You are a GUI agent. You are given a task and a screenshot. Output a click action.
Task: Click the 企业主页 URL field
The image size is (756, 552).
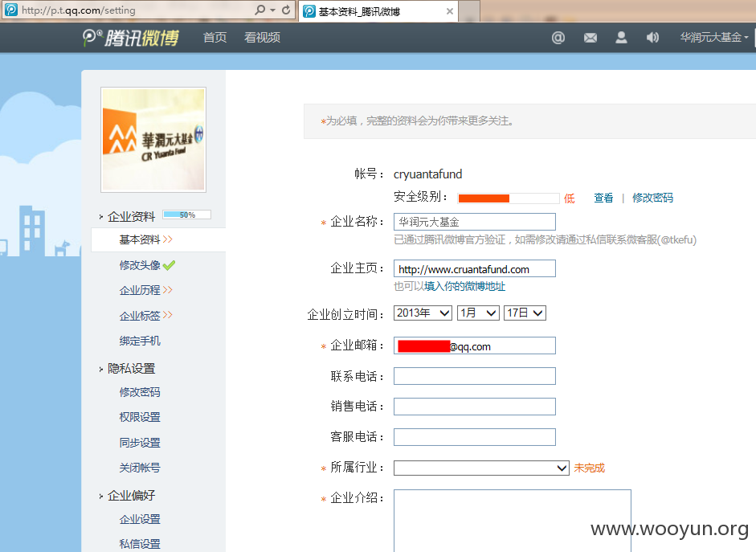(475, 268)
